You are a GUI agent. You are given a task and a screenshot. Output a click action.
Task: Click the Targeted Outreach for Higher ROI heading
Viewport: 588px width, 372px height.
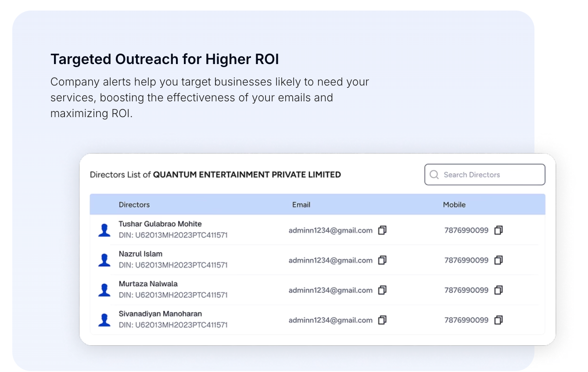165,59
